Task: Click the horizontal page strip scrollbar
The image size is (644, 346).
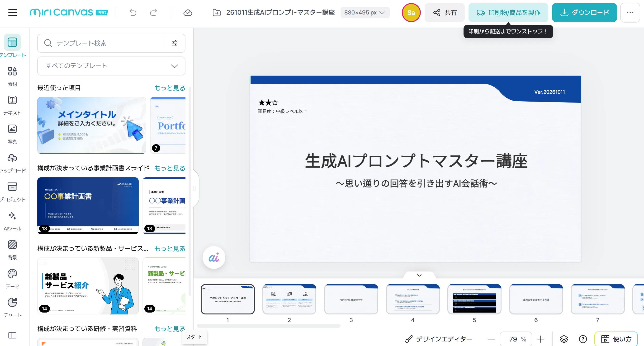Action: [x=269, y=326]
